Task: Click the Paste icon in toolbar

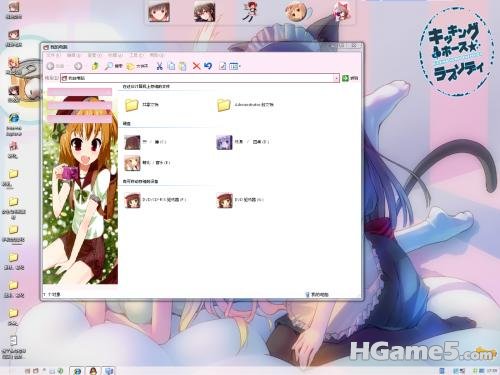Action: point(183,66)
